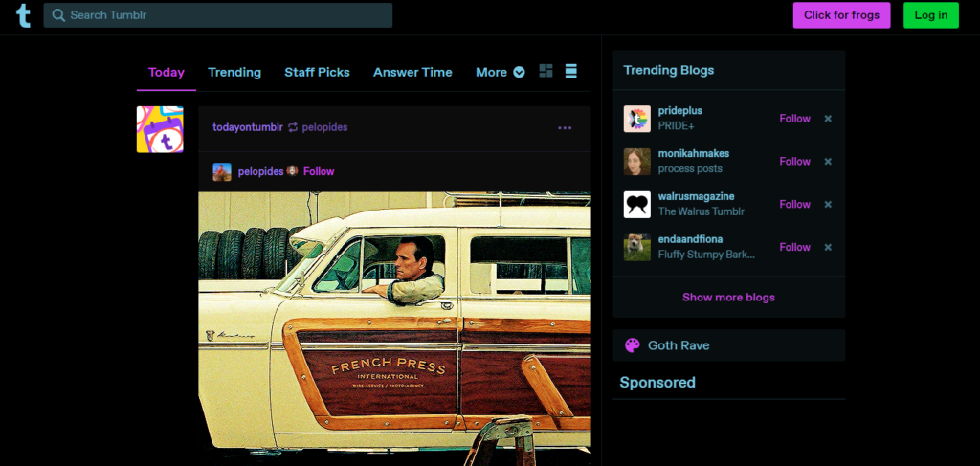Dismiss the monikahmakes suggestion
Screen dimensions: 980x466
[x=828, y=161]
